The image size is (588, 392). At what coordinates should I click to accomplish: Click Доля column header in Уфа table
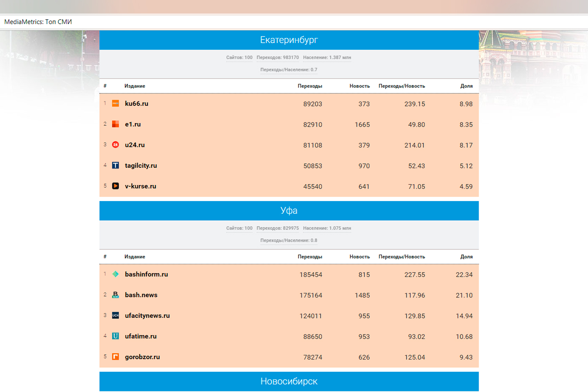pyautogui.click(x=466, y=257)
